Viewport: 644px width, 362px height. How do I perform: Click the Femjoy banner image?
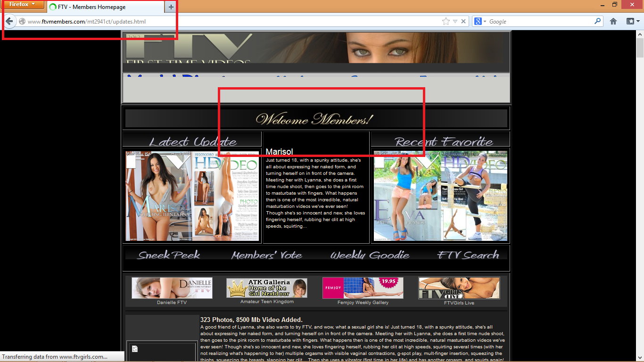[363, 288]
